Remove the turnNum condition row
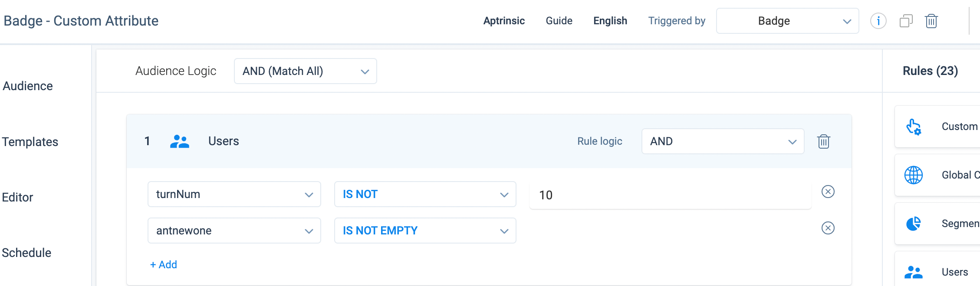Viewport: 980px width, 286px height. [828, 192]
